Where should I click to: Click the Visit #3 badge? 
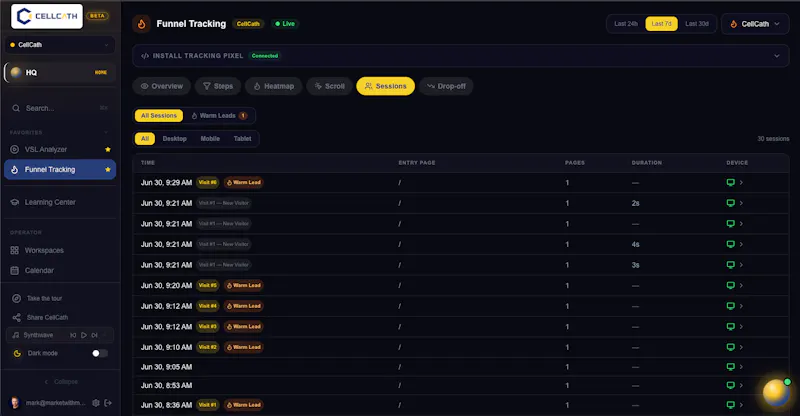click(x=208, y=327)
